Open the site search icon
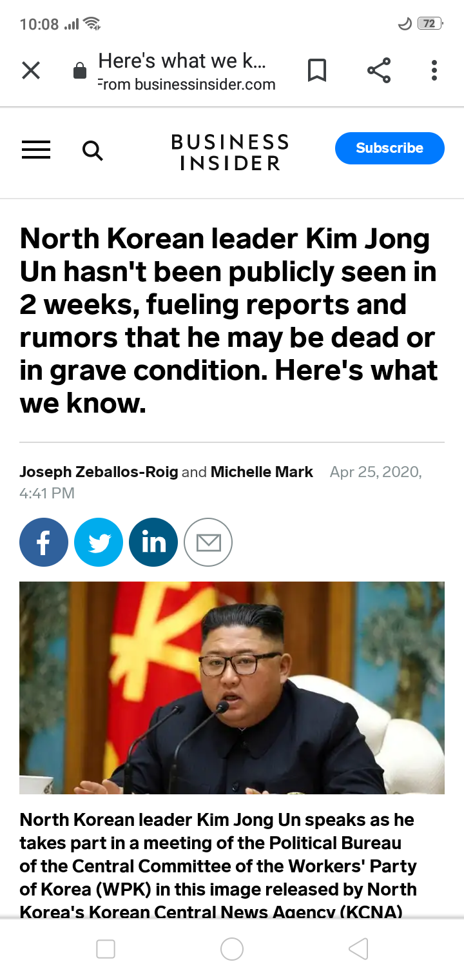This screenshot has height=980, width=464. coord(93,151)
